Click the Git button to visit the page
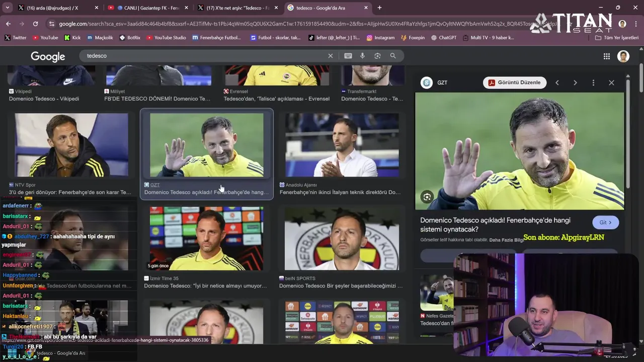 pos(605,222)
